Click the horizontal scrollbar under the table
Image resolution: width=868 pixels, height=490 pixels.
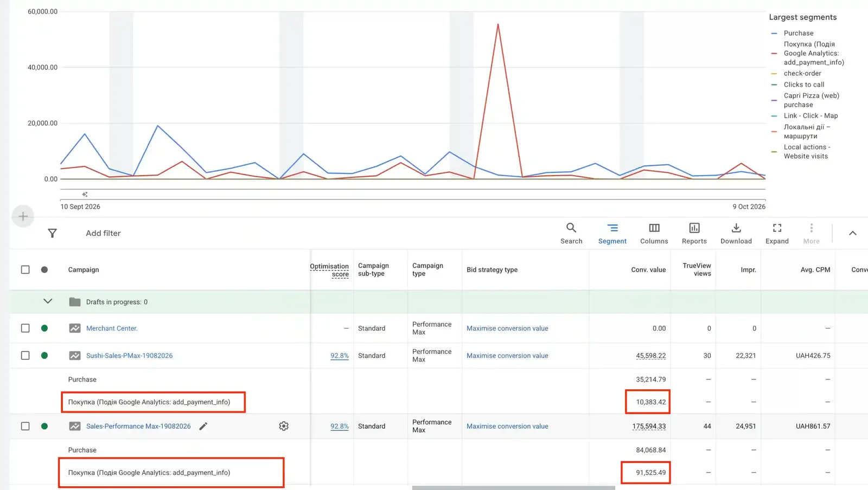[513, 488]
